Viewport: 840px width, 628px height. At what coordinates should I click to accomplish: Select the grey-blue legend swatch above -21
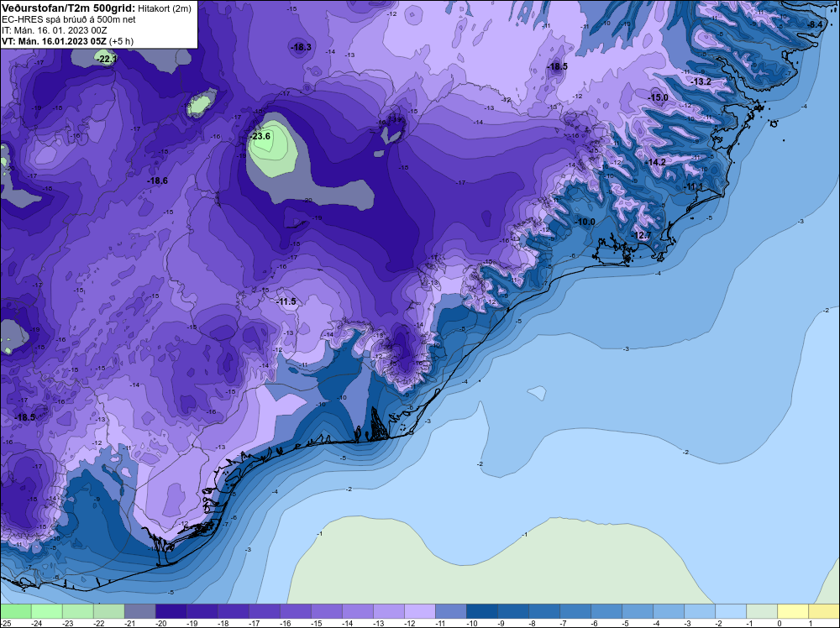pos(139,611)
